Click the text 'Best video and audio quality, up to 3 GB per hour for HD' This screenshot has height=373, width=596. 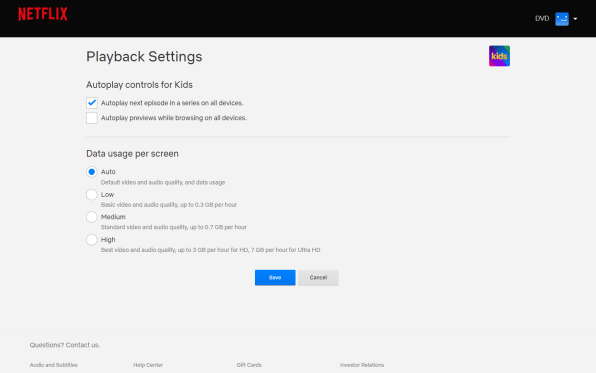pos(174,250)
